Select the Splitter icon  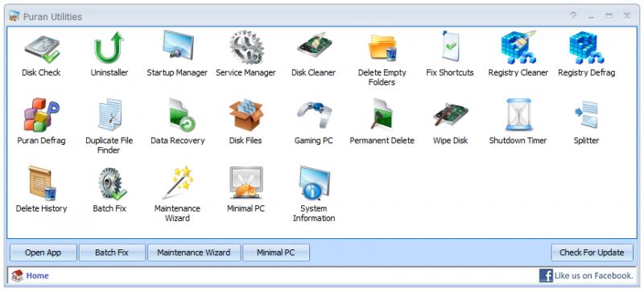point(587,114)
